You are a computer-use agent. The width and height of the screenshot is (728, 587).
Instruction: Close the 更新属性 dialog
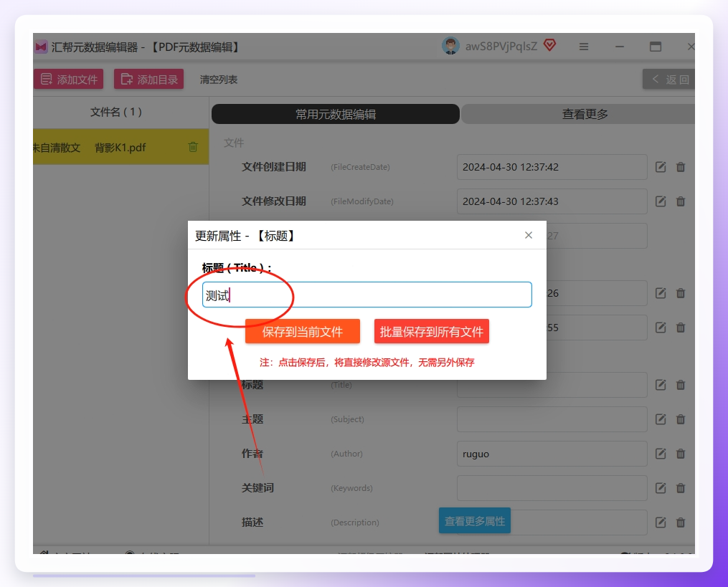coord(529,235)
